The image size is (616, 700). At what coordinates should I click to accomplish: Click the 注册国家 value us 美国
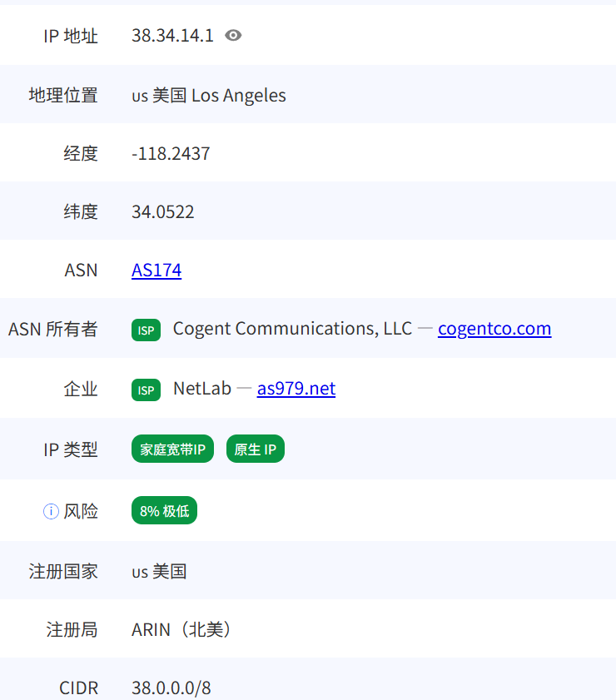click(159, 571)
